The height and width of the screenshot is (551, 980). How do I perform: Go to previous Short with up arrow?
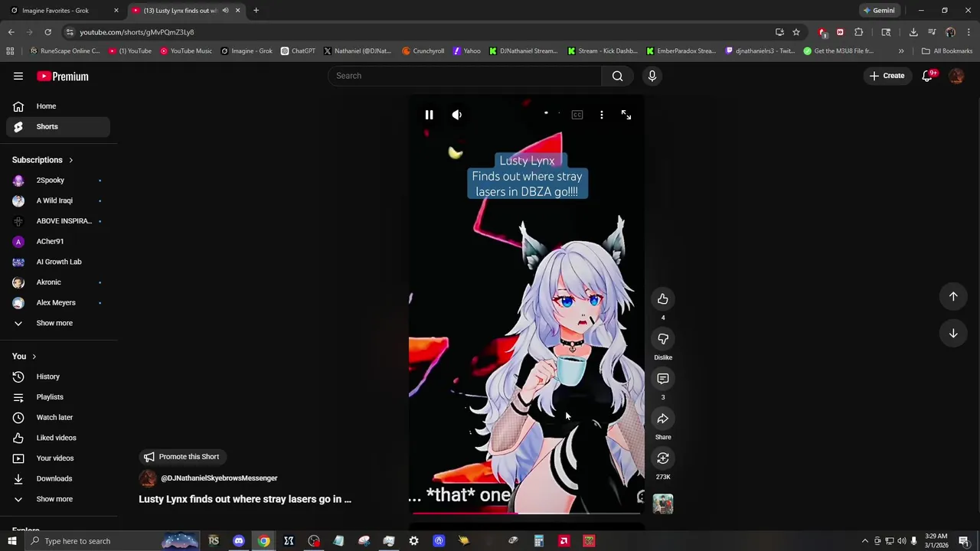(x=953, y=296)
